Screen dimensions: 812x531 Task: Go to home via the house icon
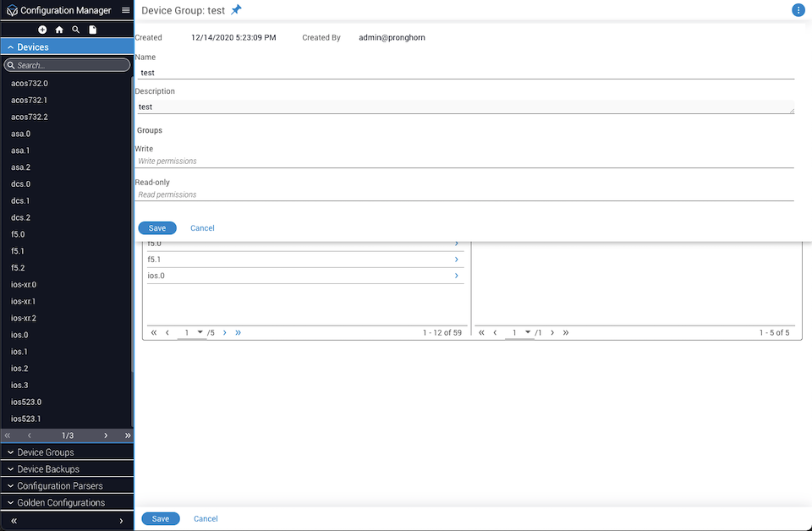coord(59,30)
